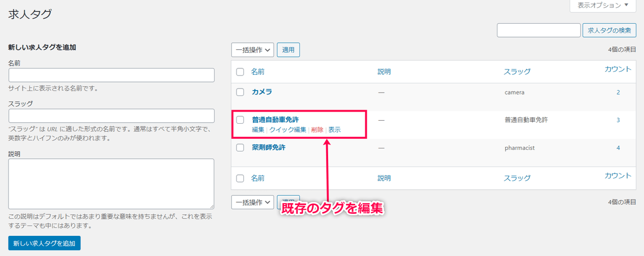Sort by the カウント column header

(618, 69)
